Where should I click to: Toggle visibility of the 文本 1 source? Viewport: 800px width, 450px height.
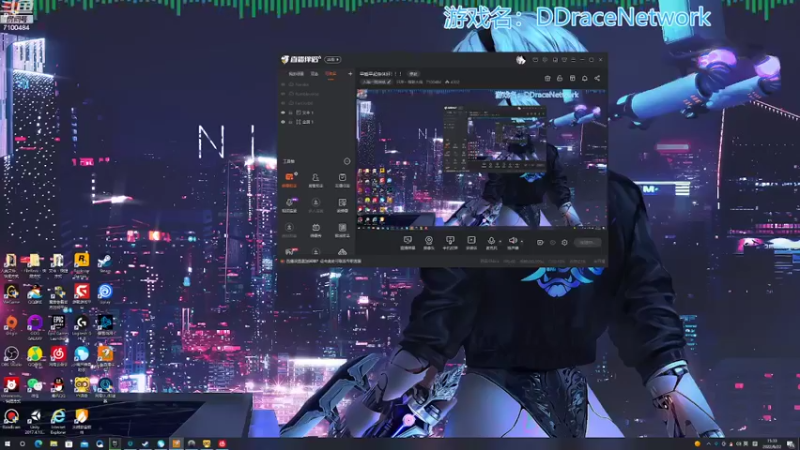[283, 113]
